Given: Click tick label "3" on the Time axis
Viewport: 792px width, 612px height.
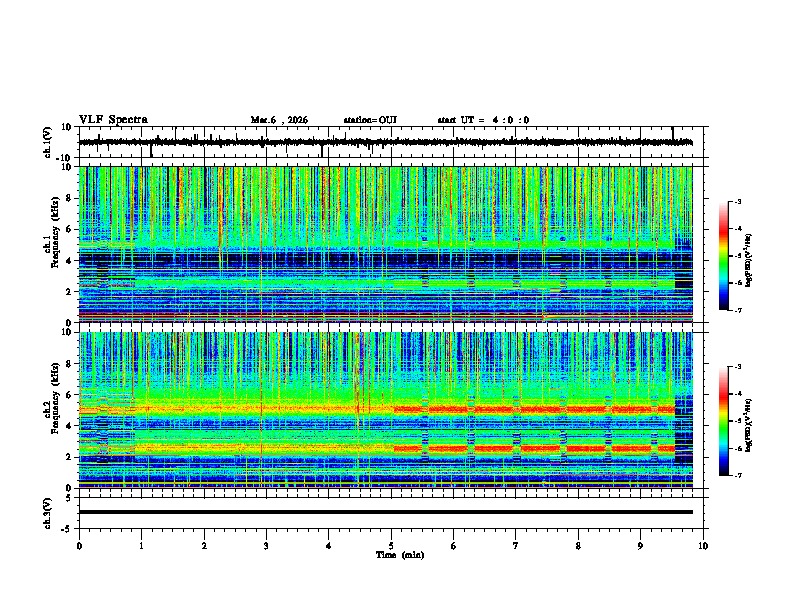Looking at the screenshot, I should pos(266,546).
